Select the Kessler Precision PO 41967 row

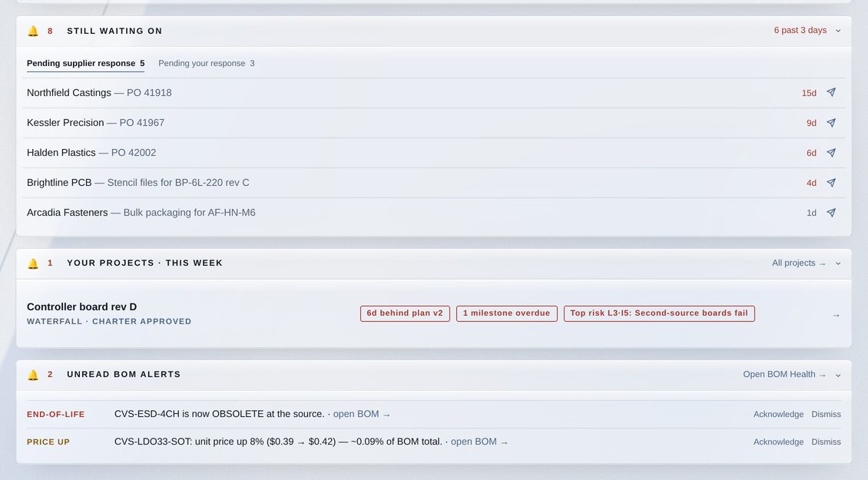click(434, 123)
